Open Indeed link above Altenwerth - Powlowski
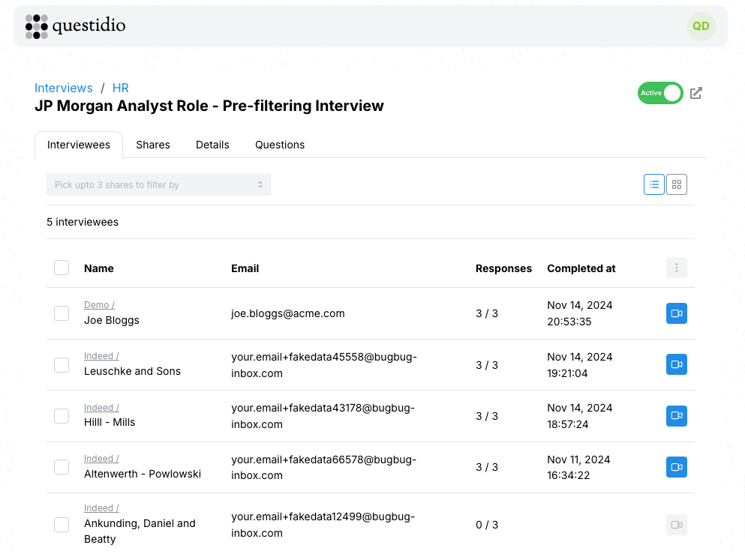The height and width of the screenshot is (560, 745). (x=101, y=459)
